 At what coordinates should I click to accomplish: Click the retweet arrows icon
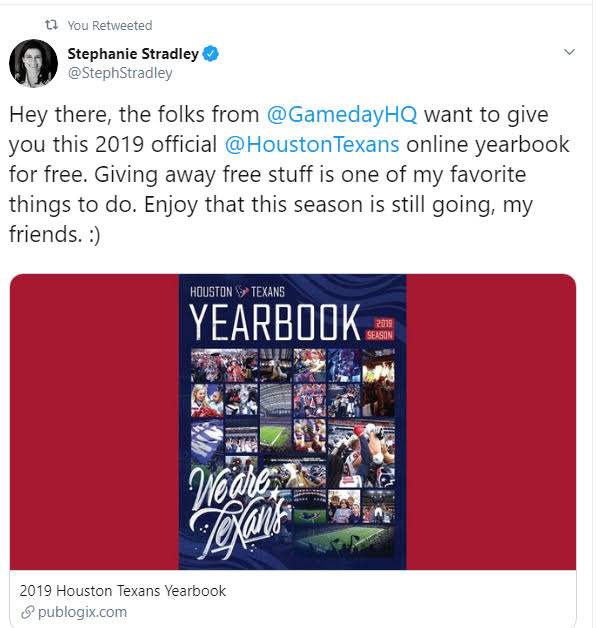[51, 25]
